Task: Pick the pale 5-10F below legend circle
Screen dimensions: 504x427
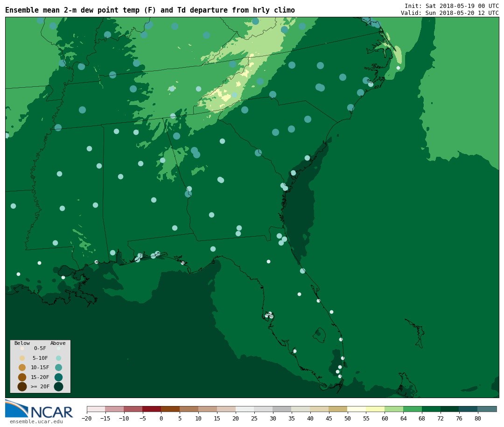Action: coord(22,358)
